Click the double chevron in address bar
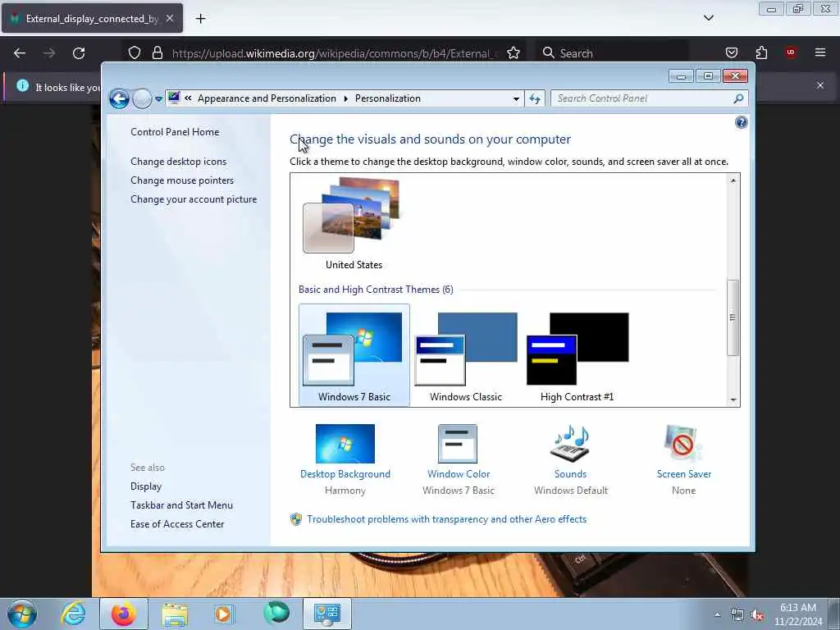The height and width of the screenshot is (630, 840). pos(188,98)
